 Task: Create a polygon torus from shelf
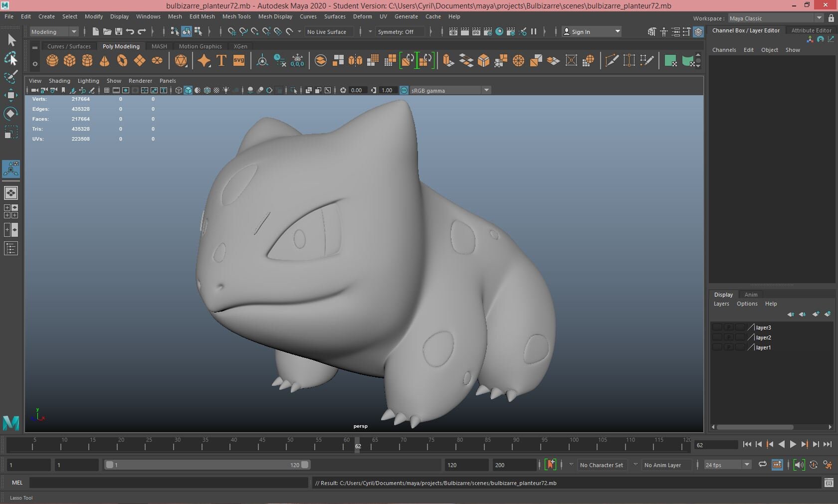click(x=122, y=61)
